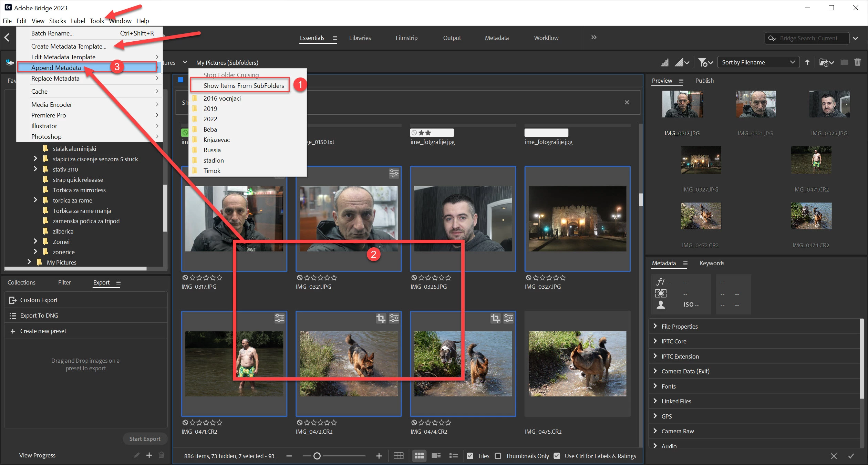
Task: Switch to the Filmstrip workspace tab
Action: click(x=406, y=38)
